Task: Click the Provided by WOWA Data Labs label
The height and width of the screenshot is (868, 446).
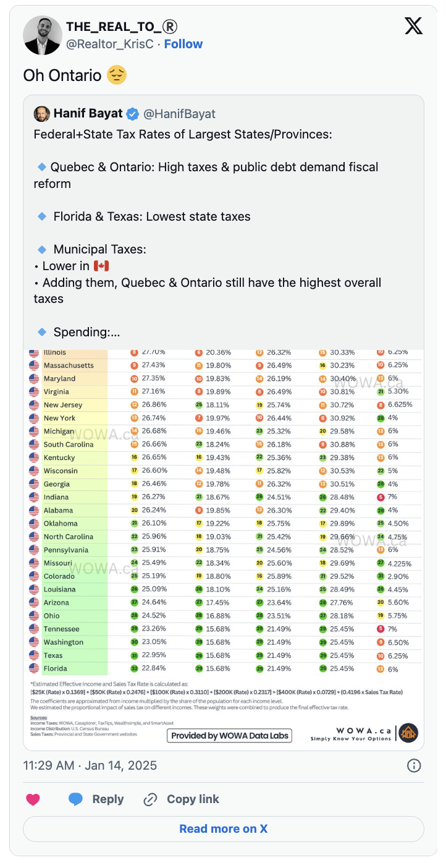Action: tap(229, 736)
